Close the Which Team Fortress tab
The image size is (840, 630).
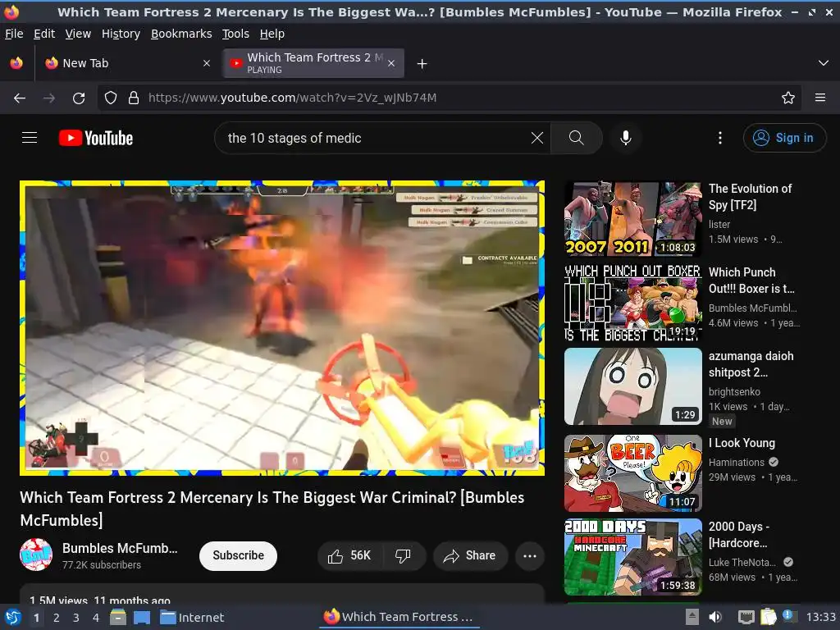(391, 63)
